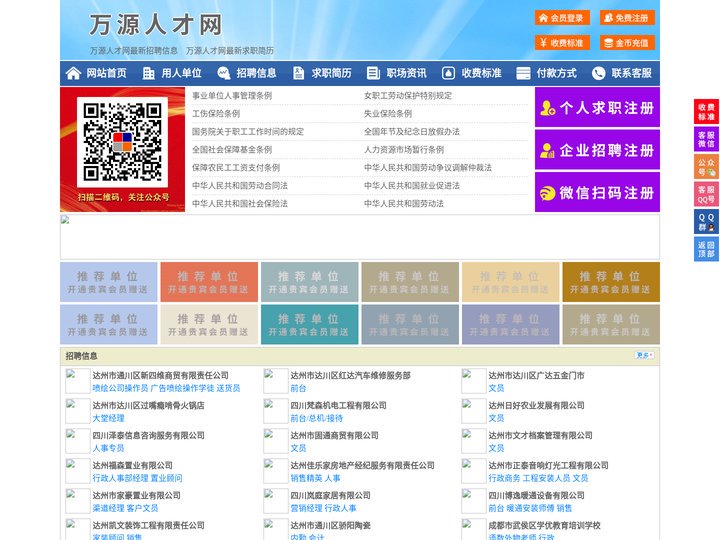The image size is (720, 540).
Task: Click the 微信扫码注册 purple banner
Action: 597,192
